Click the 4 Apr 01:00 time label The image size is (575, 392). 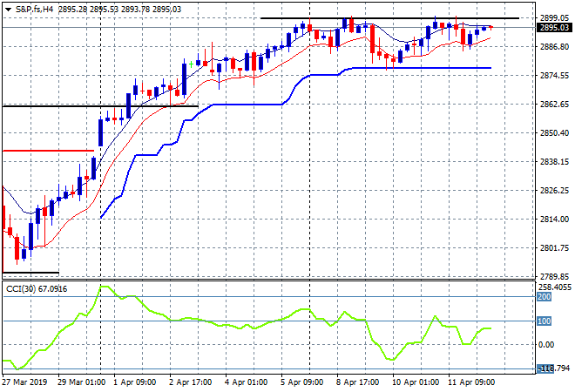point(246,382)
